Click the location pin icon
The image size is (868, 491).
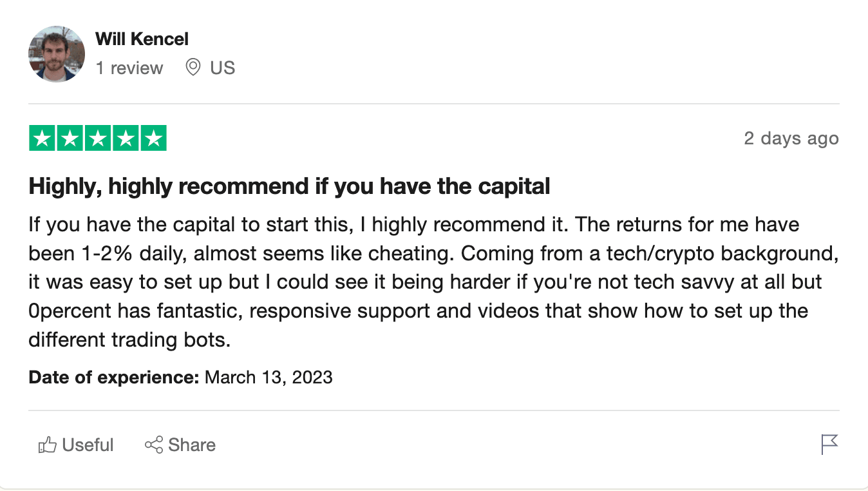193,67
